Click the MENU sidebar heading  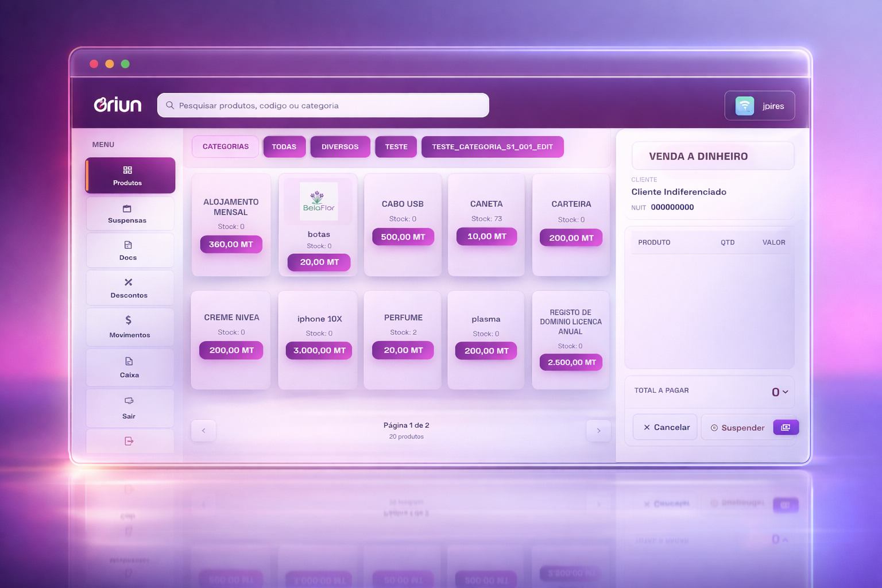(x=103, y=145)
